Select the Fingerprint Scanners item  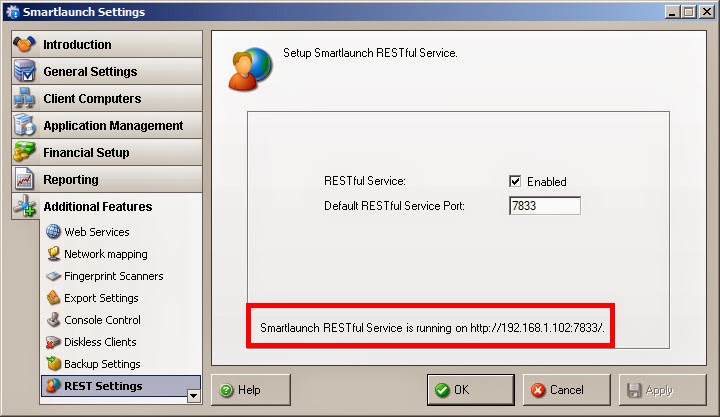pyautogui.click(x=105, y=276)
